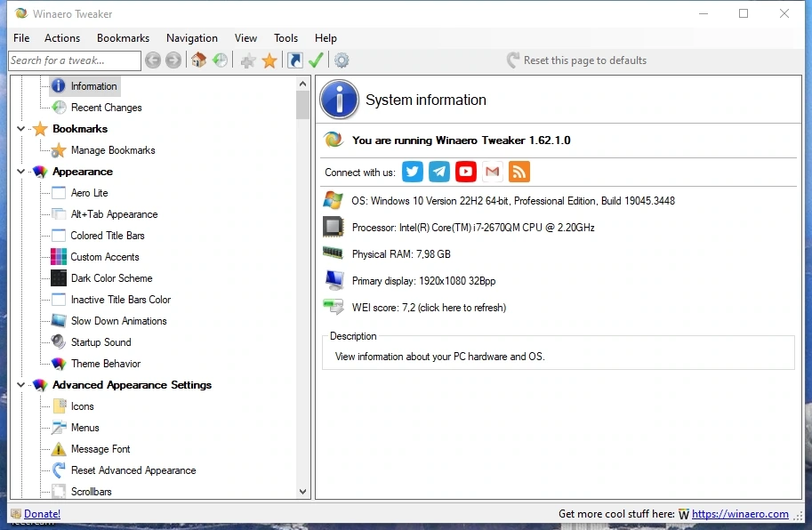Click WEI score click here to refresh
The height and width of the screenshot is (530, 812).
click(x=429, y=308)
